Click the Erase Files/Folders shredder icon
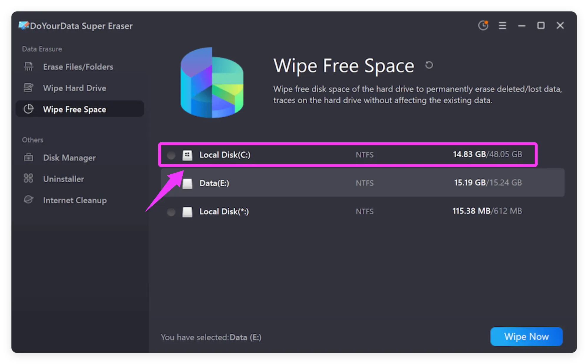Image resolution: width=588 pixels, height=364 pixels. click(28, 66)
